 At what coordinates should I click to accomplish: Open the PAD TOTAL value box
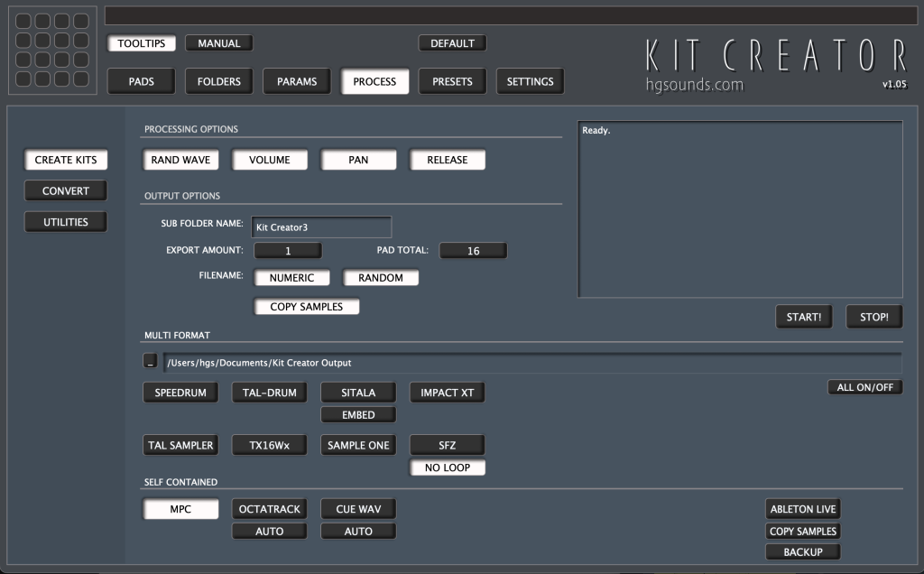473,251
